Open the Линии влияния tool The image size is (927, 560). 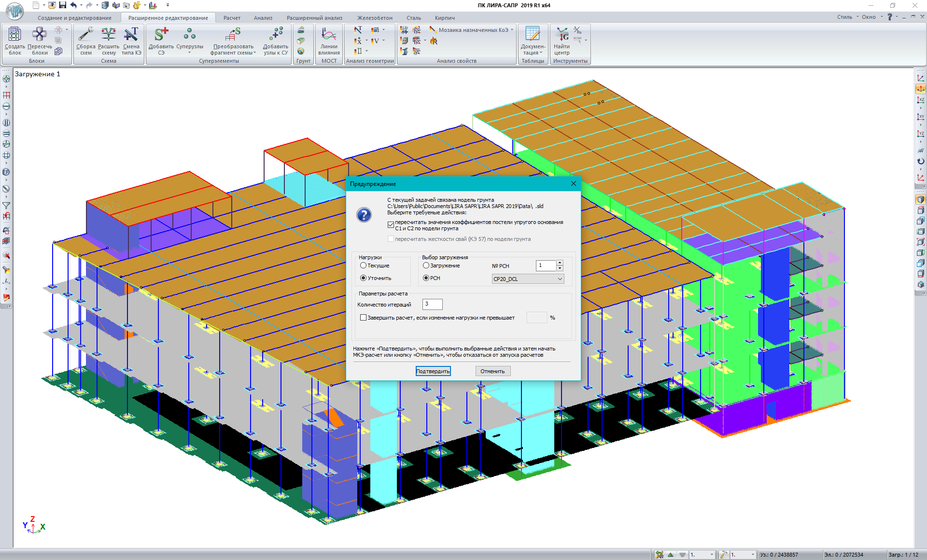pos(329,40)
